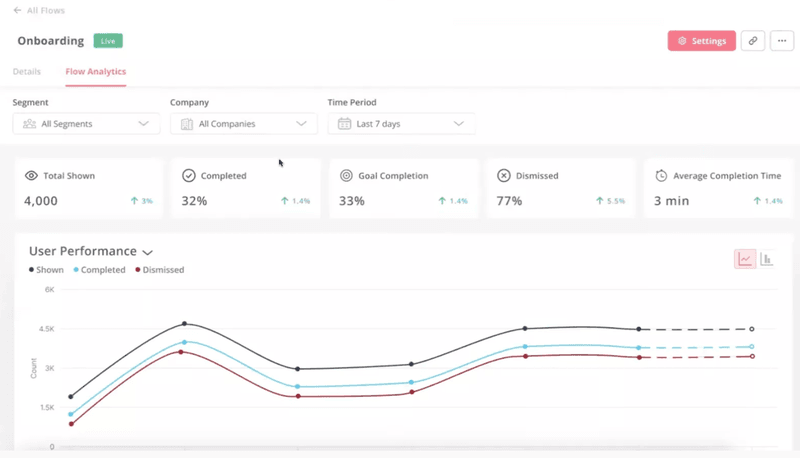Toggle the Shown series in legend
Image resolution: width=800 pixels, height=458 pixels.
click(47, 270)
